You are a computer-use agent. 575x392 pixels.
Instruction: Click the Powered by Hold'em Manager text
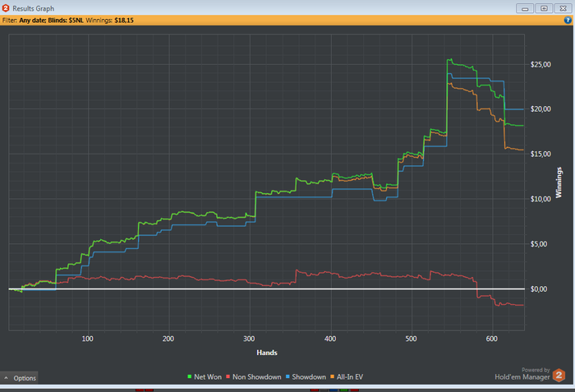pos(522,374)
